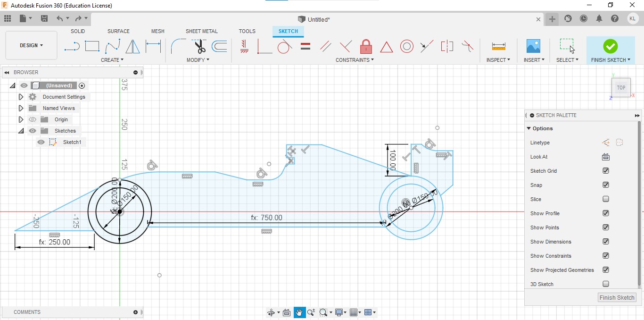Open the SELECT dropdown menu
The image size is (644, 320).
pos(567,60)
